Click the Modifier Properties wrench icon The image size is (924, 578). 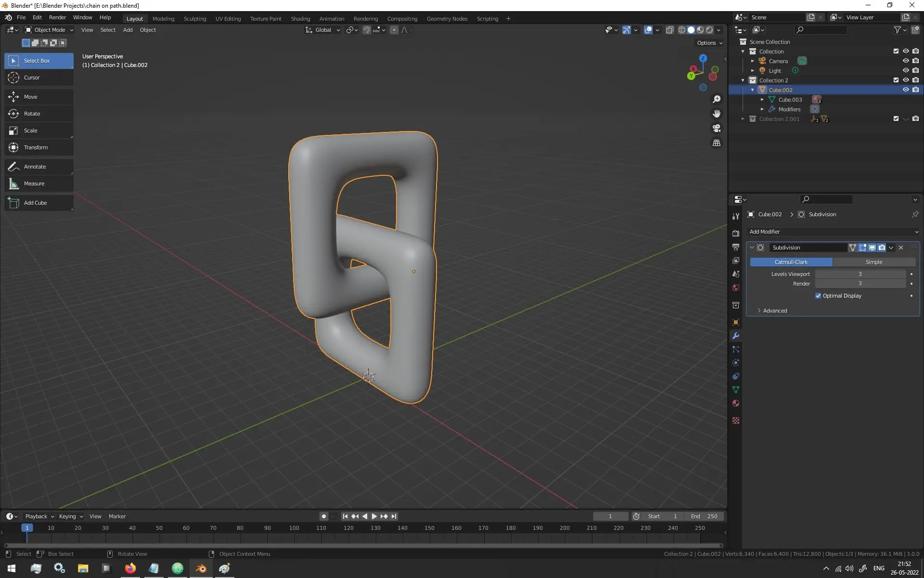736,335
